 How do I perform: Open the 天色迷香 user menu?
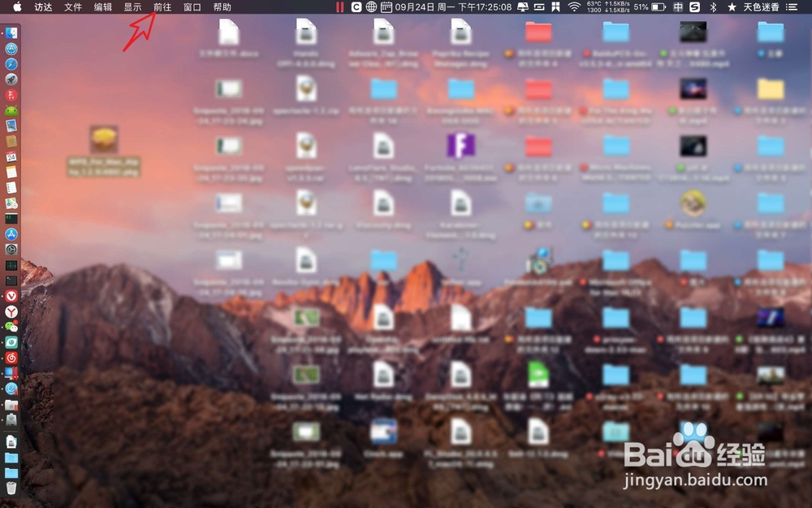[x=762, y=7]
